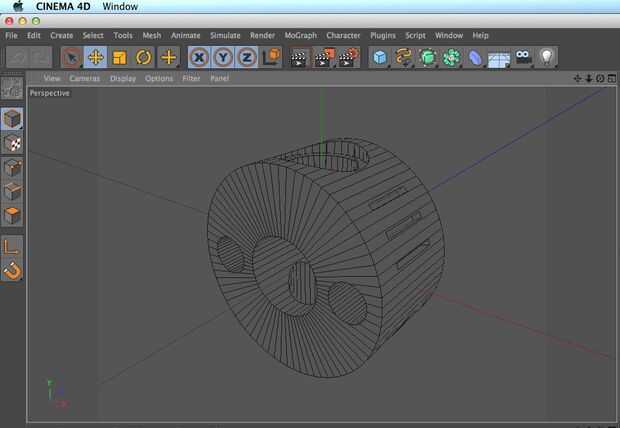620x428 pixels.
Task: Toggle the Y axis lock
Action: click(223, 57)
